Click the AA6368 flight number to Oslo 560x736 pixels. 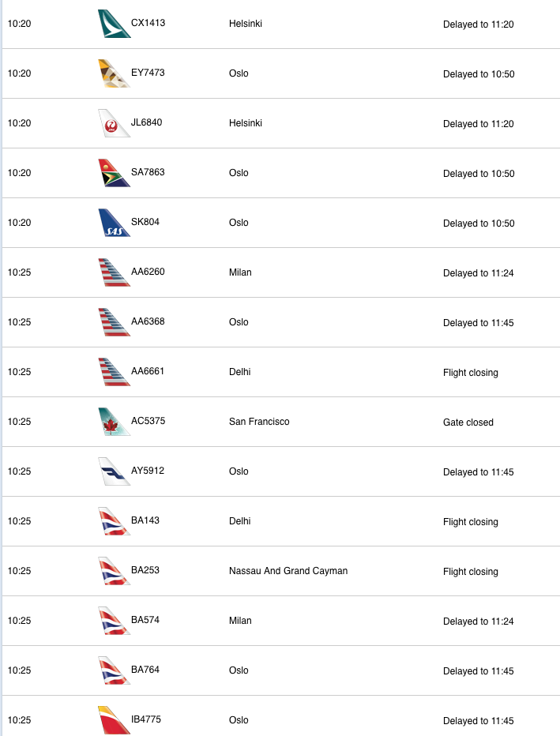pos(148,321)
